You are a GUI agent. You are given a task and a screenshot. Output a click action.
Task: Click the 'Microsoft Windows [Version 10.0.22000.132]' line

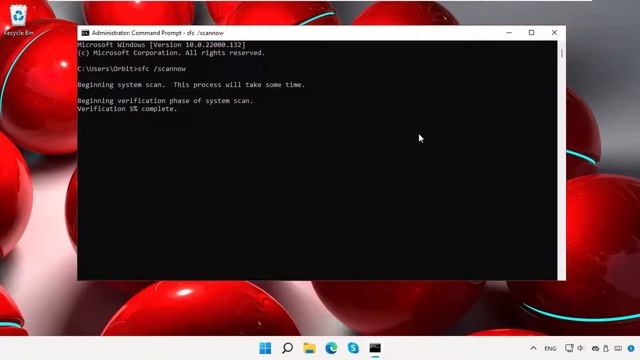point(162,45)
